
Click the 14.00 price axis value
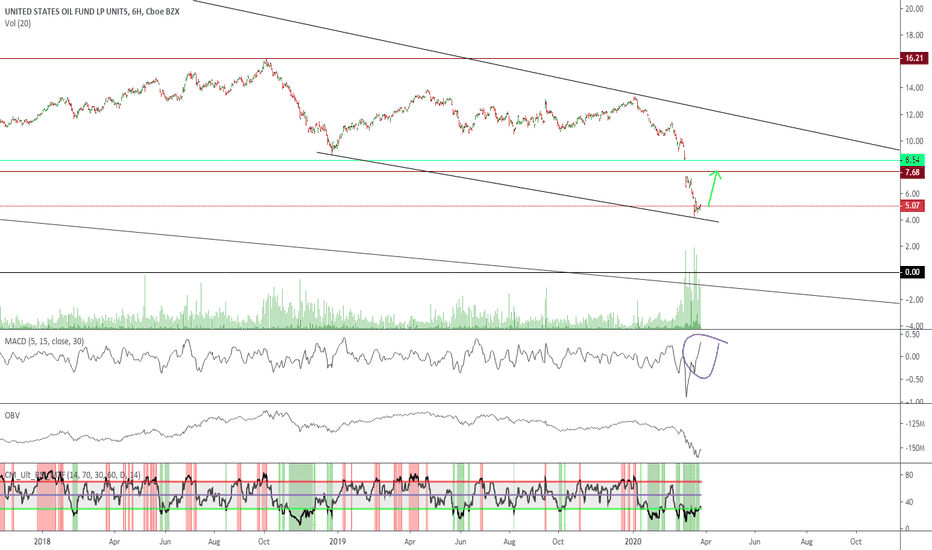(x=914, y=87)
